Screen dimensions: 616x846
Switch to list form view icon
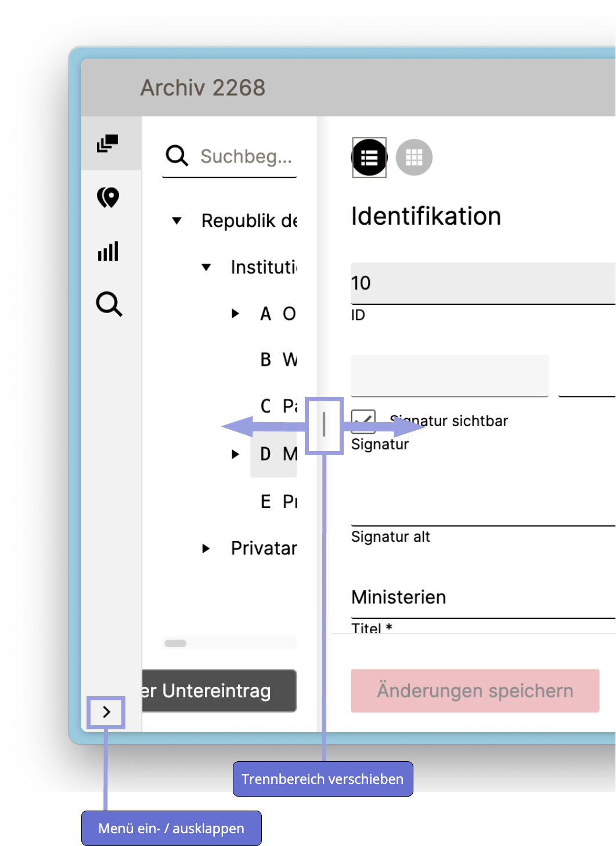click(x=369, y=157)
